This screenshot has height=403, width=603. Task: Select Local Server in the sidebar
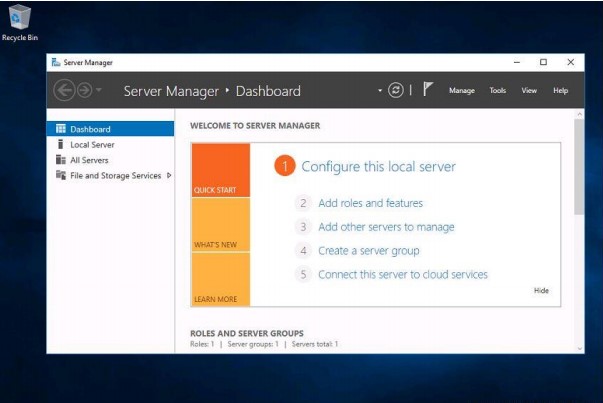[110, 145]
